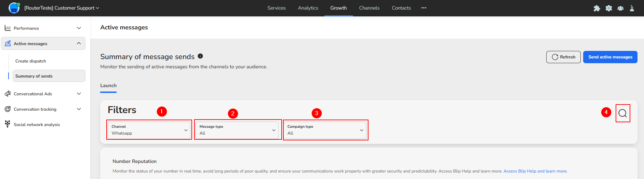Open the Customer Support bot selector dropdown
644x179 pixels.
click(x=62, y=8)
